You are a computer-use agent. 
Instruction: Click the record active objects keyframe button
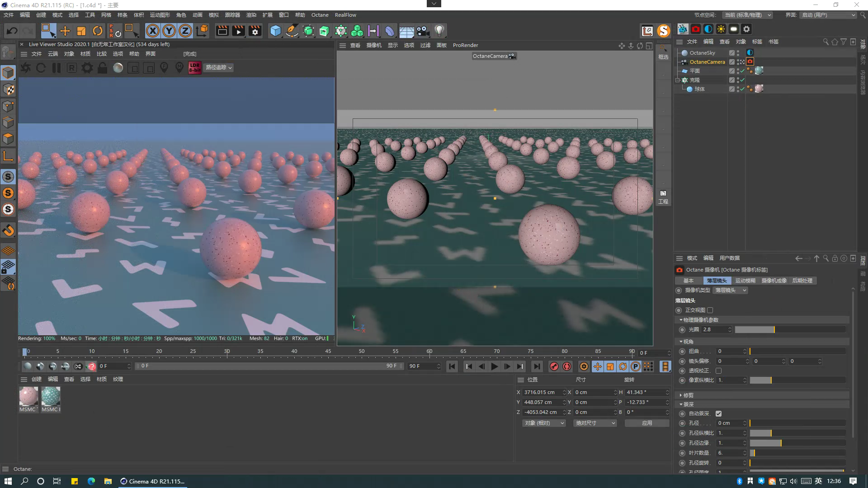click(554, 366)
